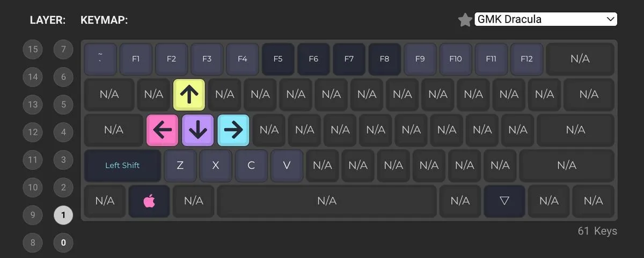Click the Left Shift key
Viewport: 644px width, 258px height.
pyautogui.click(x=122, y=165)
